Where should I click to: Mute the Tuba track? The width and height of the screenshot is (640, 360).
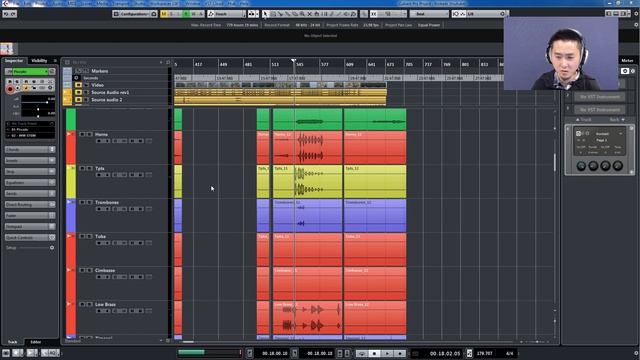(x=82, y=236)
